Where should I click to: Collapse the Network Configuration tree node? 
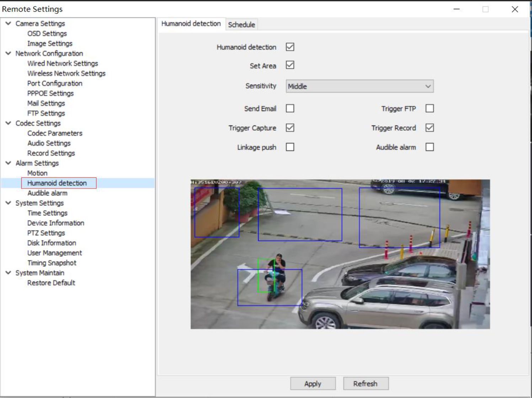(8, 53)
